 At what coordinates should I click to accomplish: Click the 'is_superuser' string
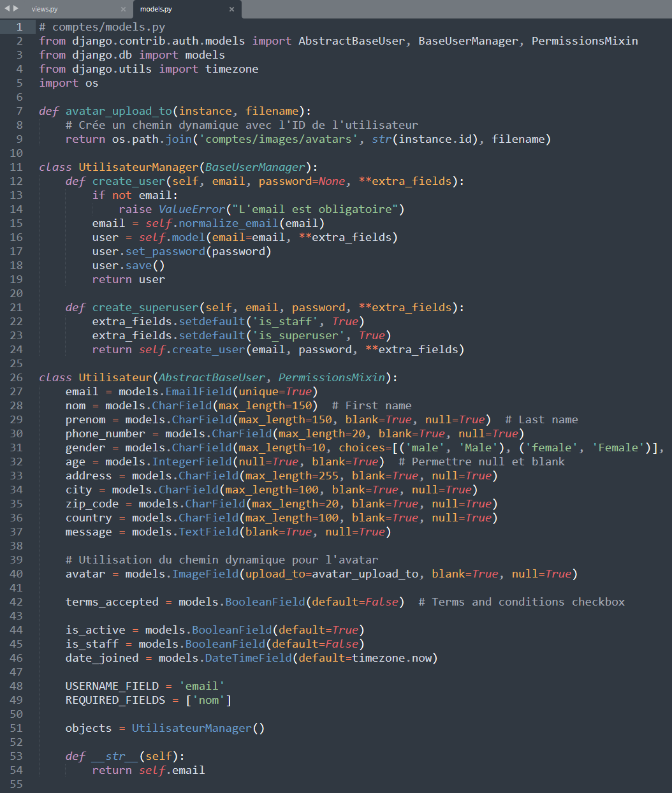298,335
